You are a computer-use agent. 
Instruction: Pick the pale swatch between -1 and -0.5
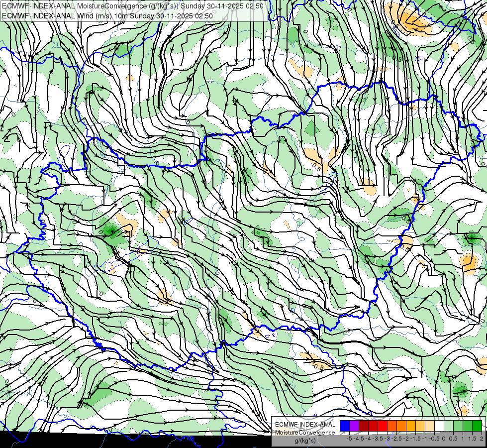(429, 426)
